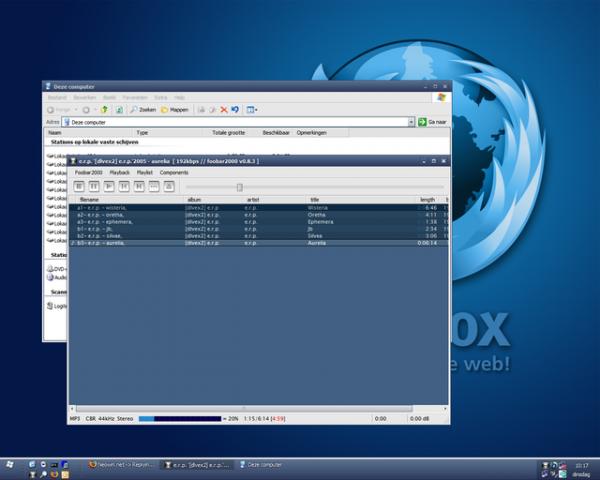The width and height of the screenshot is (600, 480).
Task: Click the blue progress bar in foobar2000 status bar
Action: pyautogui.click(x=180, y=419)
